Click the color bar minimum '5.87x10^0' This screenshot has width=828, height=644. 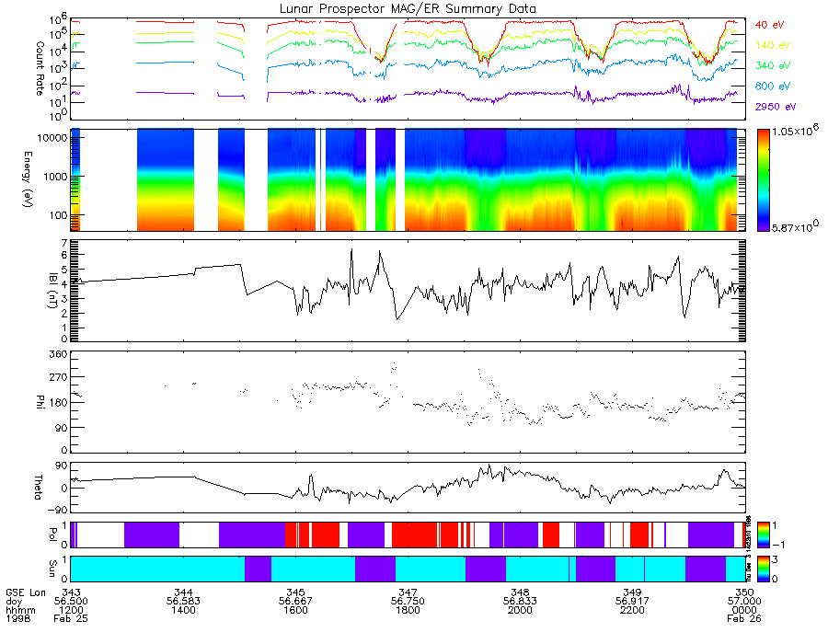pos(795,226)
